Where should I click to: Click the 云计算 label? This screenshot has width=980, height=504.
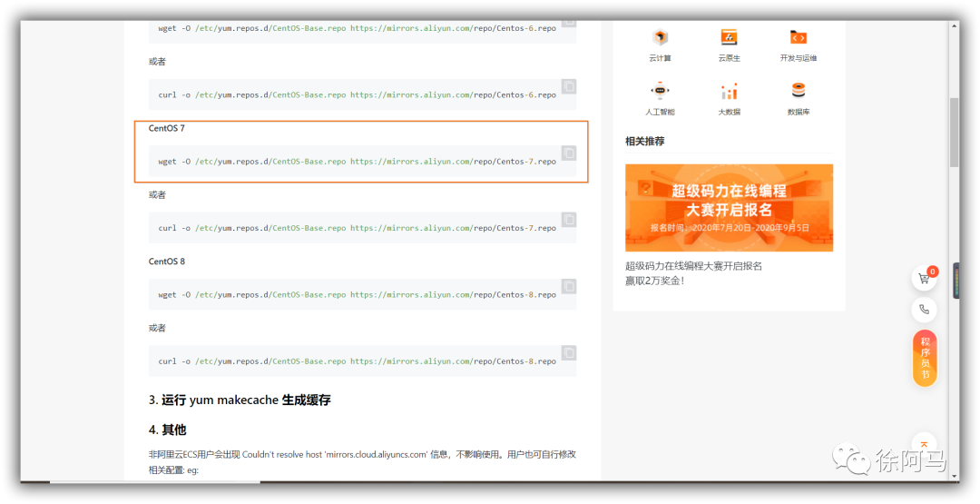click(x=660, y=58)
